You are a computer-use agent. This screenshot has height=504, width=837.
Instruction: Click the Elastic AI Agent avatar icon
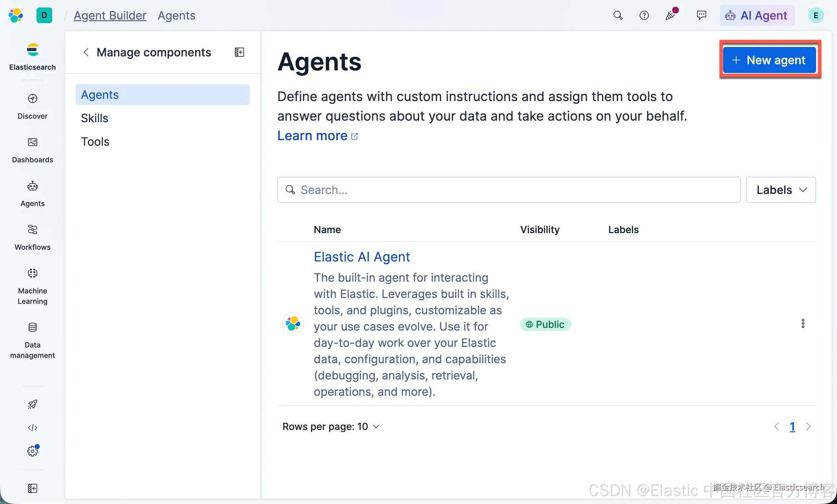pos(293,323)
